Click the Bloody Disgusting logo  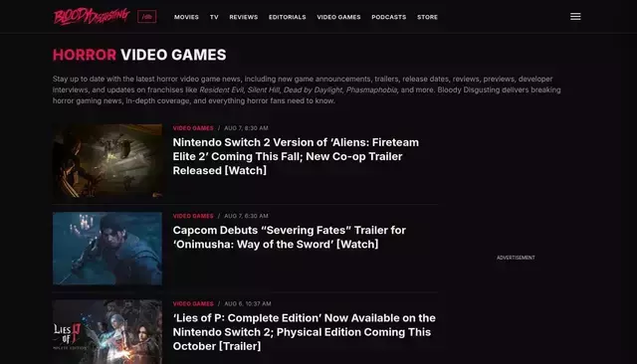point(92,17)
